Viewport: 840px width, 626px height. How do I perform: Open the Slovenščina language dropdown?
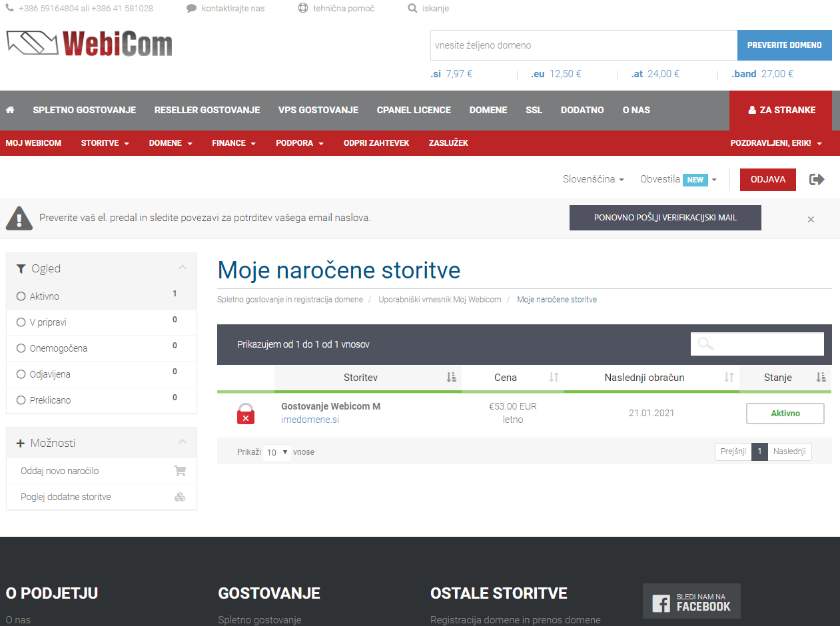(x=594, y=179)
